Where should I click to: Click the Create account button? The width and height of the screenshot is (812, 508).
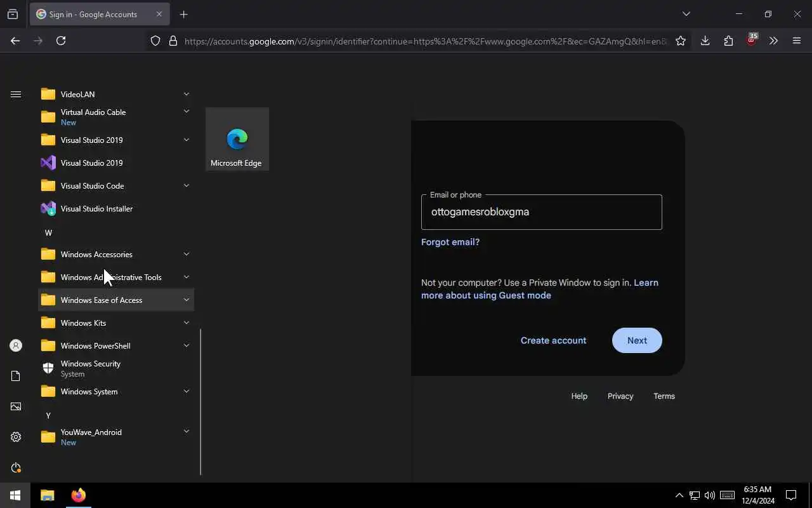553,340
